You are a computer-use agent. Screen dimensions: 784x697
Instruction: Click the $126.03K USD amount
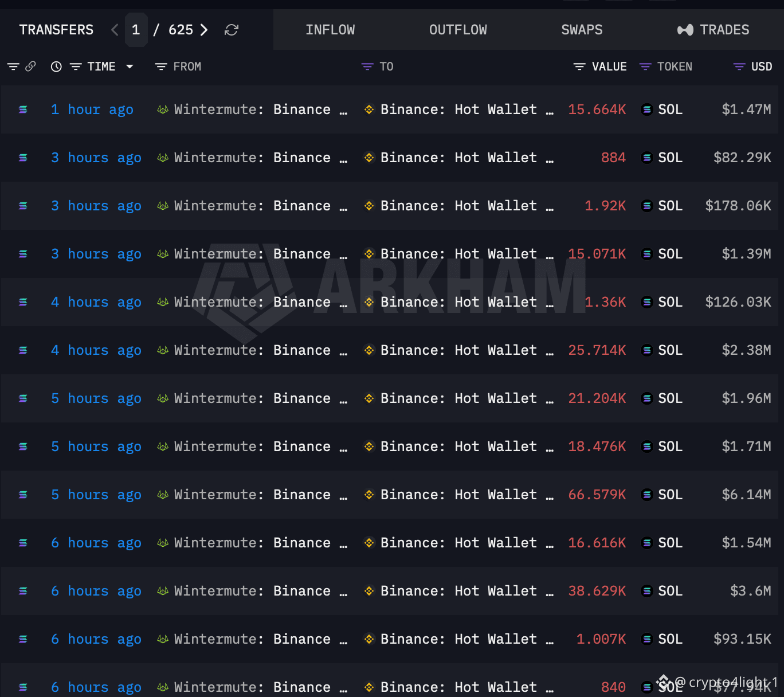[x=738, y=302]
